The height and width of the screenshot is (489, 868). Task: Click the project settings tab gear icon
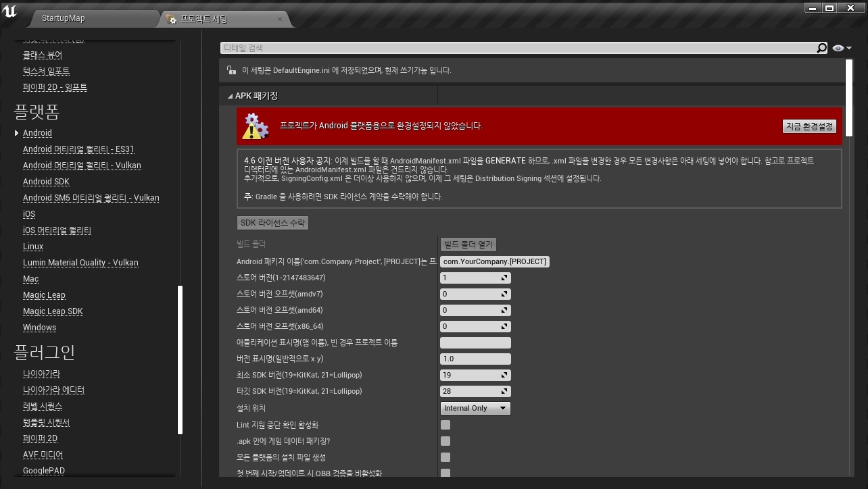[171, 19]
